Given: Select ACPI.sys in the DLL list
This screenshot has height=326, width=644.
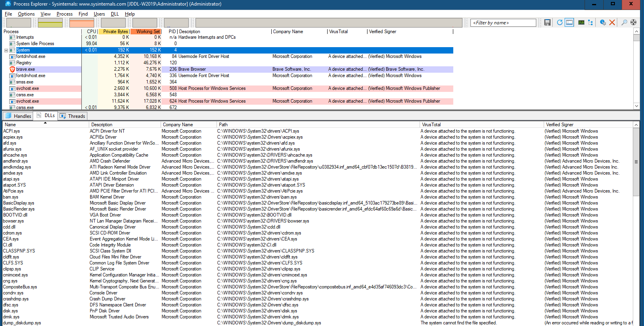Looking at the screenshot, I should point(12,131).
